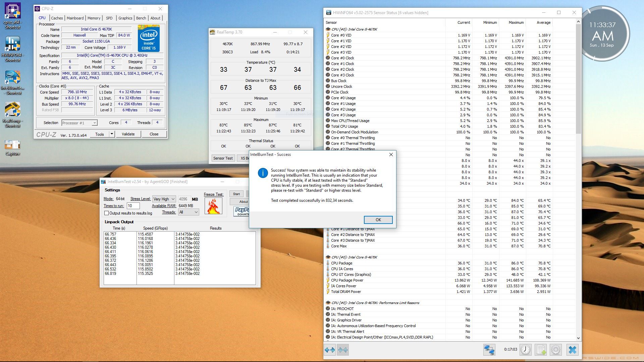Click the RealTemp title bar icon
The height and width of the screenshot is (362, 644).
tap(212, 32)
